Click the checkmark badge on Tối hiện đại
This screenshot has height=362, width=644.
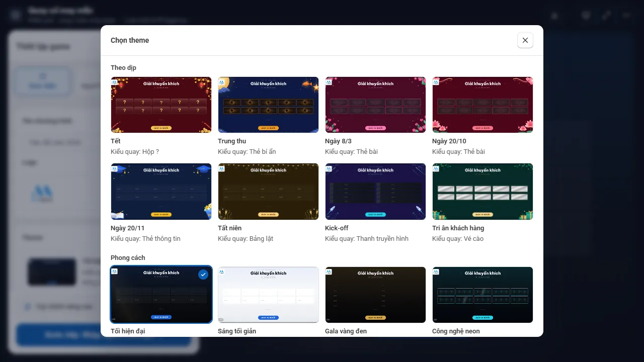[203, 275]
